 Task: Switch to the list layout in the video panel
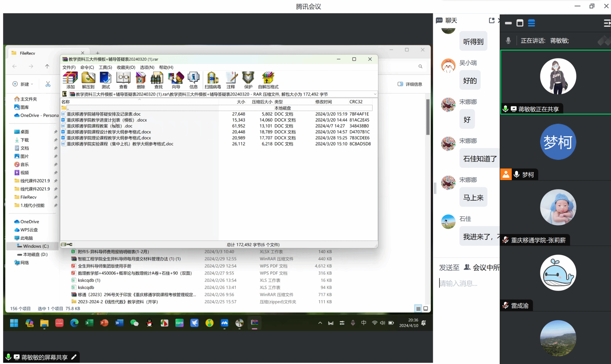531,23
